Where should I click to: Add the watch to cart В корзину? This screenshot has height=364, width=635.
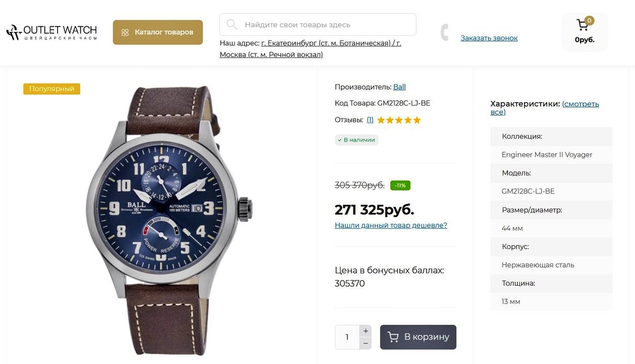(418, 337)
